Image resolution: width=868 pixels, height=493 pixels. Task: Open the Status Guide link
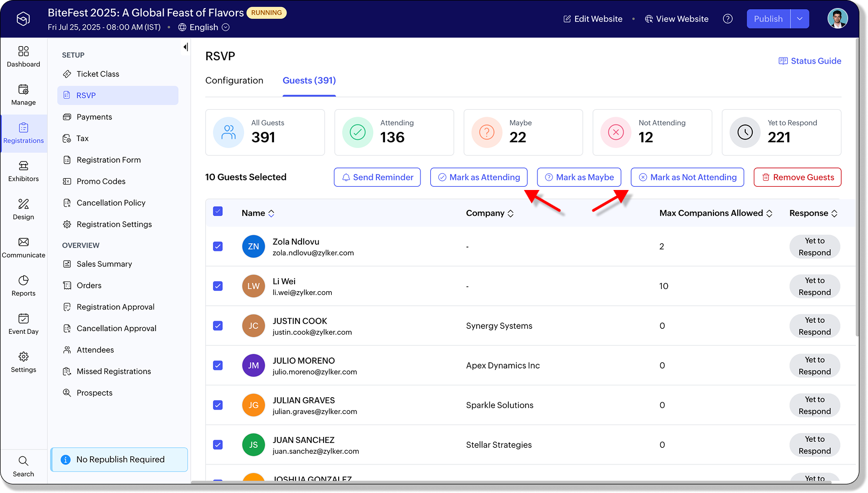tap(810, 61)
